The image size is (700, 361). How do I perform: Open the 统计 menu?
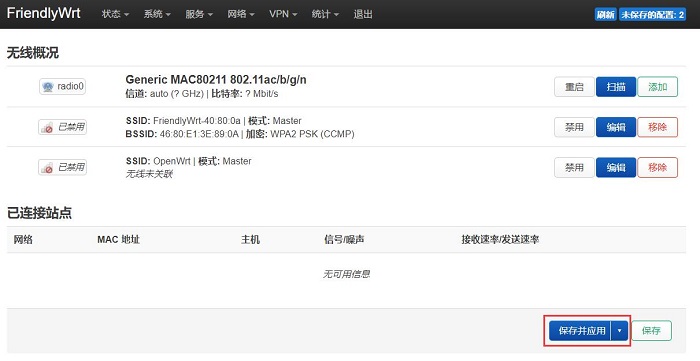pyautogui.click(x=325, y=14)
